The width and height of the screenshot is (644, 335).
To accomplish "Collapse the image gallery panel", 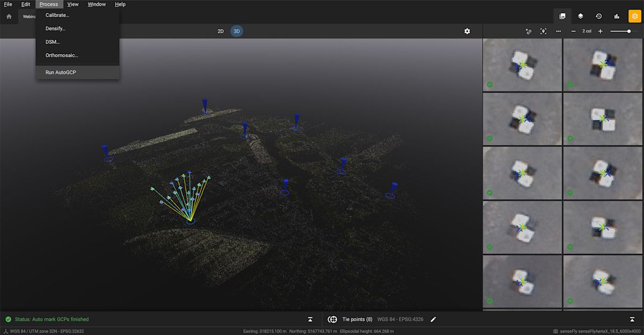I will pos(632,319).
